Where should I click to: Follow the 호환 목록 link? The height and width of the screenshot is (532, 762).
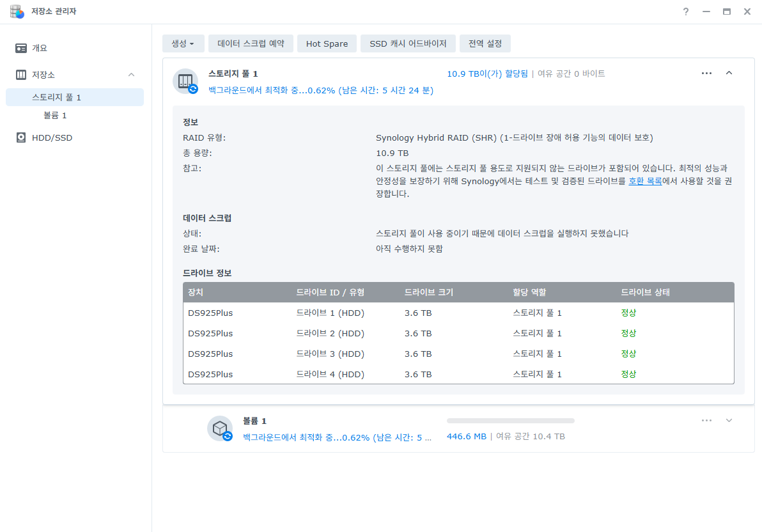645,181
